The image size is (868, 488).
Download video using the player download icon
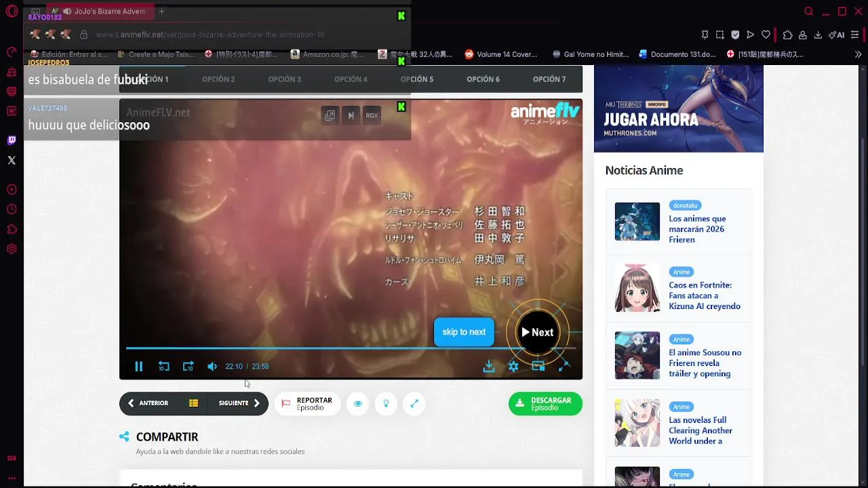pos(488,367)
